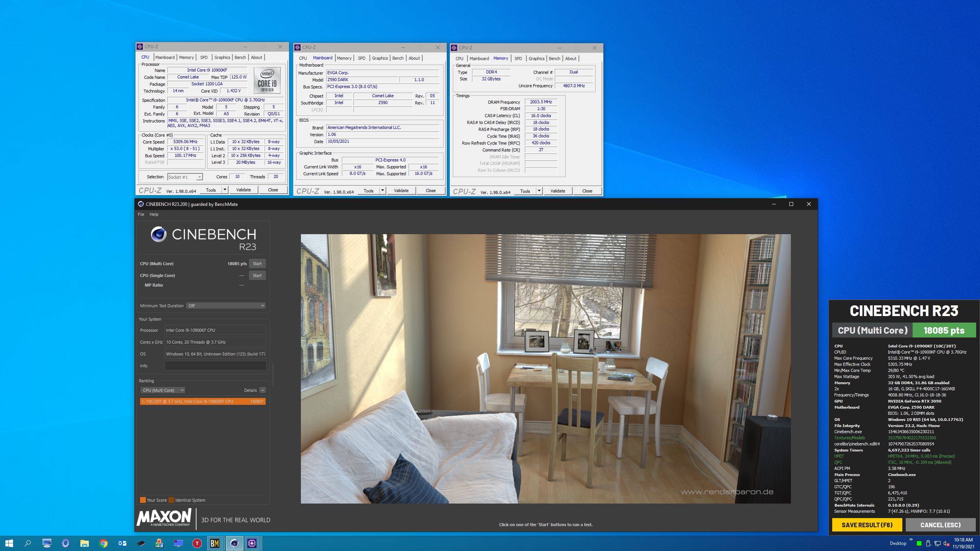The width and height of the screenshot is (980, 551).
Task: Open File Explorer from the taskbar
Action: click(x=84, y=543)
